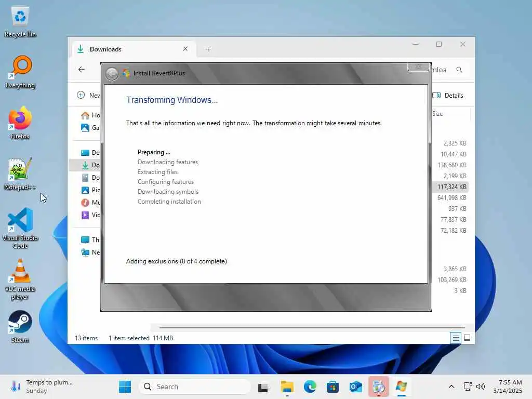Open the Task View taskbar icon
This screenshot has height=399, width=532.
(263, 387)
